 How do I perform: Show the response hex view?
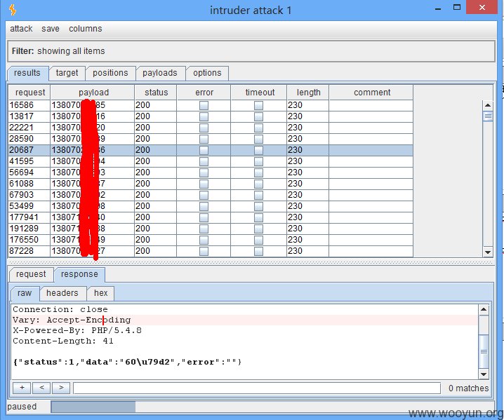[x=100, y=293]
